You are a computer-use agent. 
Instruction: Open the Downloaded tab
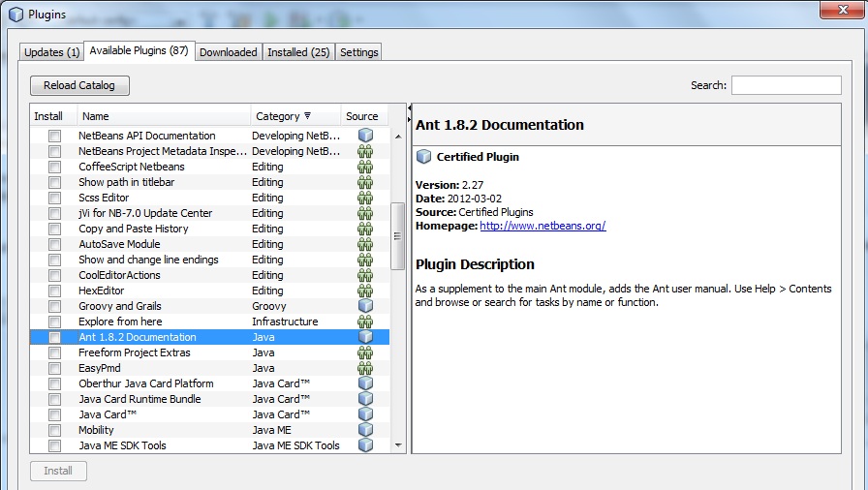click(x=228, y=52)
